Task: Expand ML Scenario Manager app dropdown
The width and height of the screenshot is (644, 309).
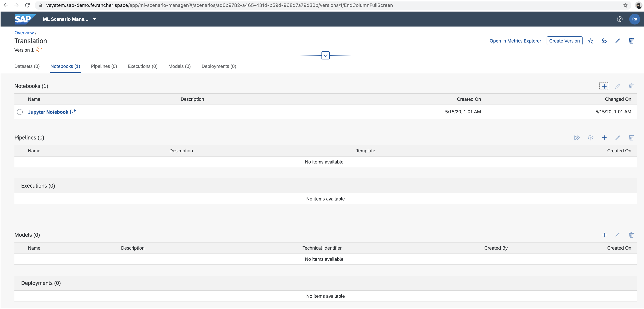Action: tap(95, 19)
